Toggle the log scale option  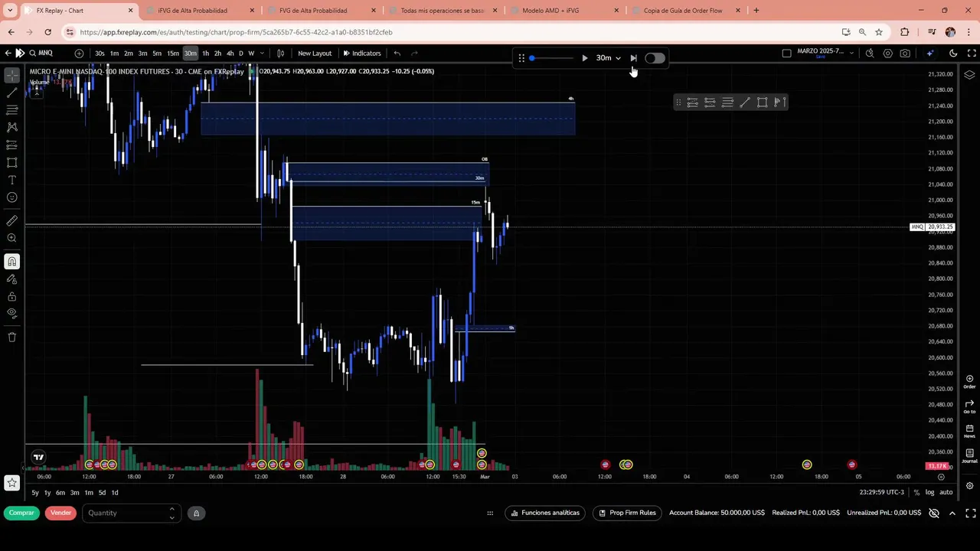click(929, 492)
